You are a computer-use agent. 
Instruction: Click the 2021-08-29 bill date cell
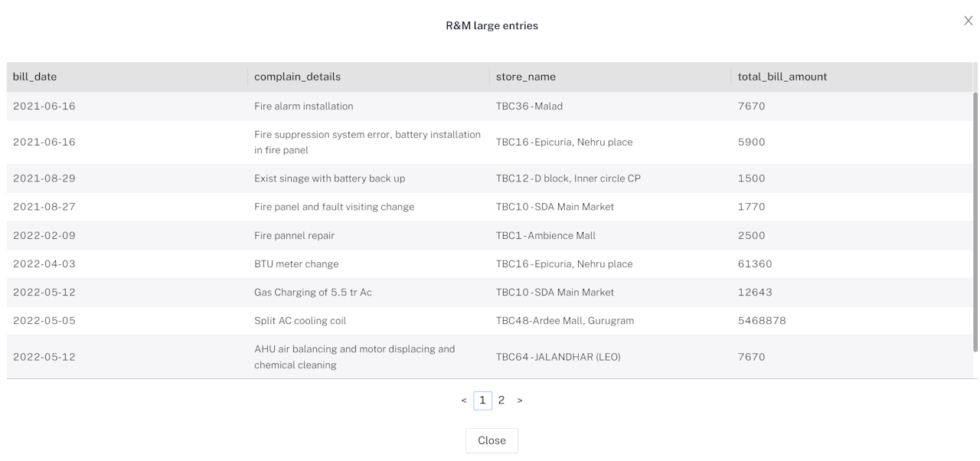coord(44,178)
